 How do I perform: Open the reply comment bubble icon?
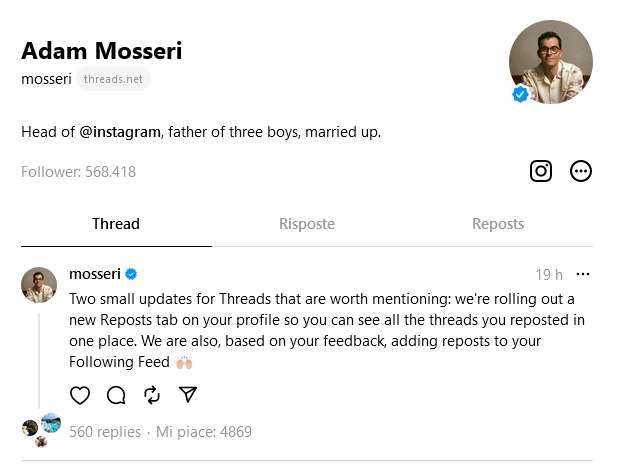click(x=116, y=395)
